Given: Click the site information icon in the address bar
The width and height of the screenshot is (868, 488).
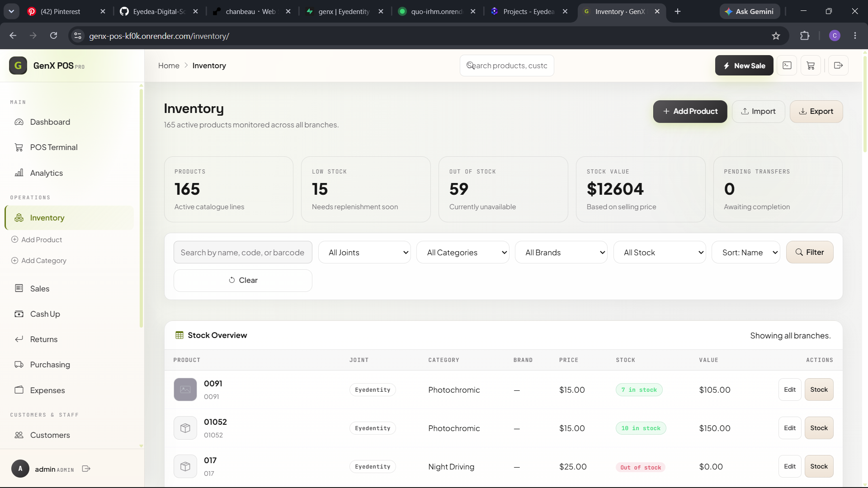Looking at the screenshot, I should click(x=78, y=36).
